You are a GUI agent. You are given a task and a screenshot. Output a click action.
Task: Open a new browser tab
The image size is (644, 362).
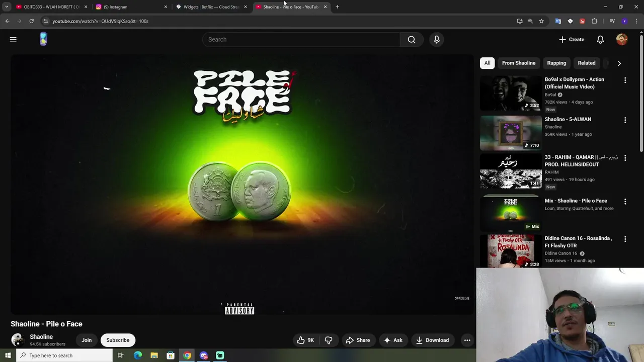[337, 7]
